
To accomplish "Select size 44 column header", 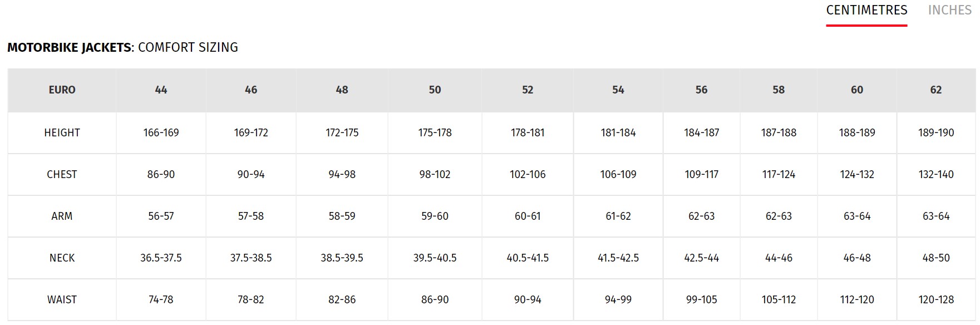I will tap(161, 90).
